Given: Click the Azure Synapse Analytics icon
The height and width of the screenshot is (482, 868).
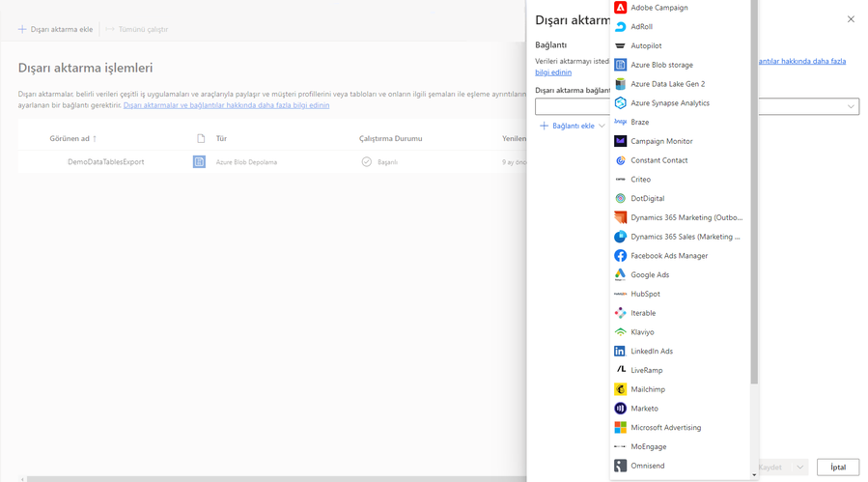Looking at the screenshot, I should [620, 103].
